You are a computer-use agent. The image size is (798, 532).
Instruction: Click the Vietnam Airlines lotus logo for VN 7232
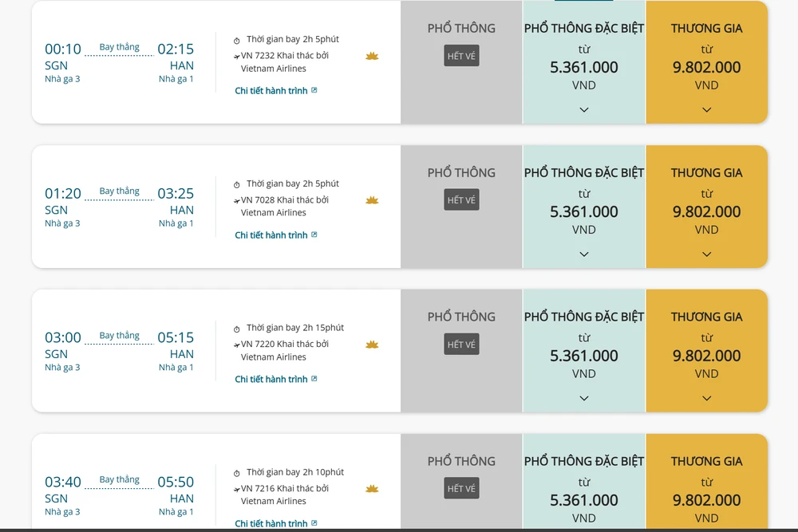click(372, 57)
